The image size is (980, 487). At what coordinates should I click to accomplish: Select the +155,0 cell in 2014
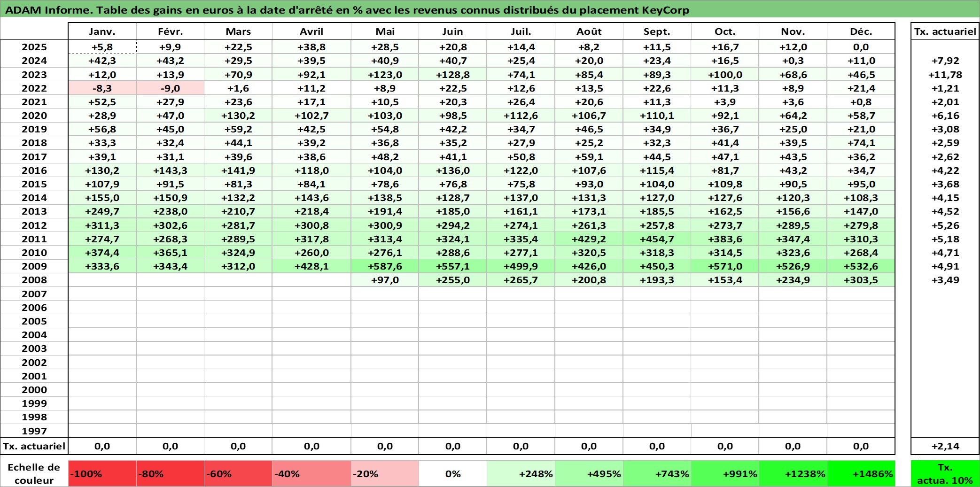pos(102,198)
